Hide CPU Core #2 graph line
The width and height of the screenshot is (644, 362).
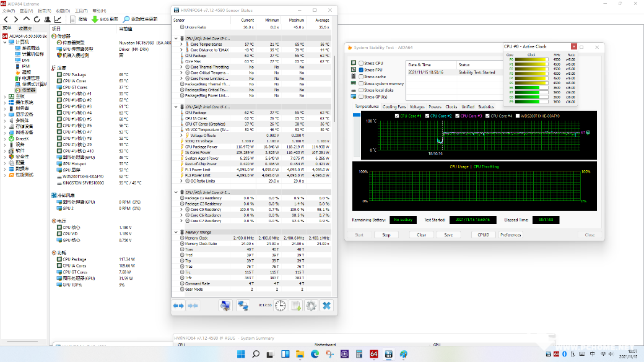[x=427, y=116]
